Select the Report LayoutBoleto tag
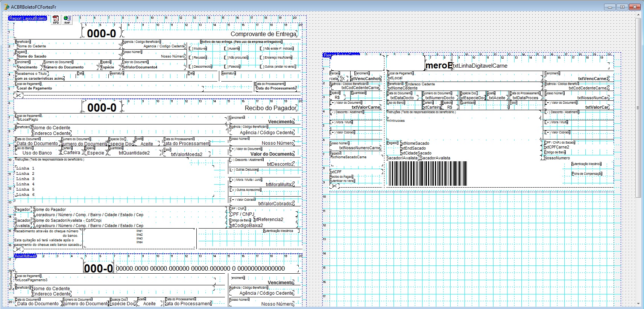Screen dimensions: 644x309 tap(28, 18)
